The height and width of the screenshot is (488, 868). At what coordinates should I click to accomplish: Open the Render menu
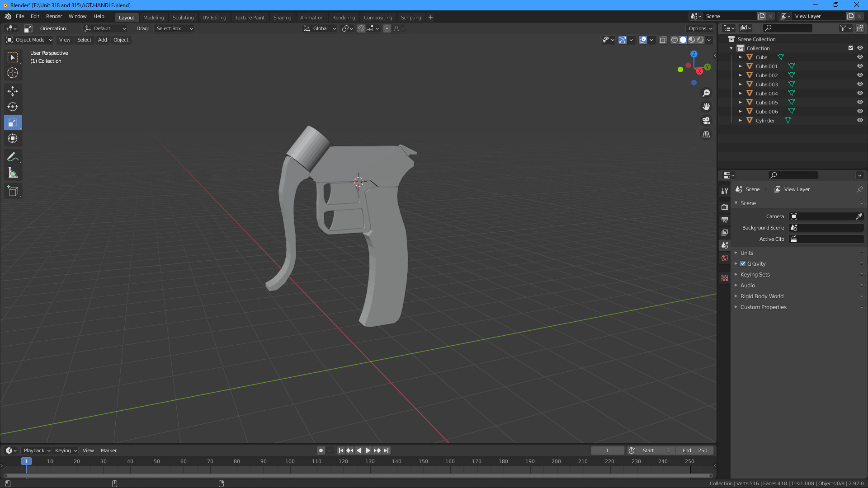click(54, 16)
